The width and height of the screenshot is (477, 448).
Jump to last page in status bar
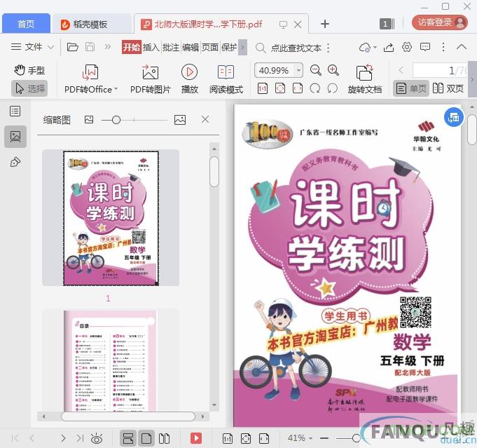pos(80,438)
